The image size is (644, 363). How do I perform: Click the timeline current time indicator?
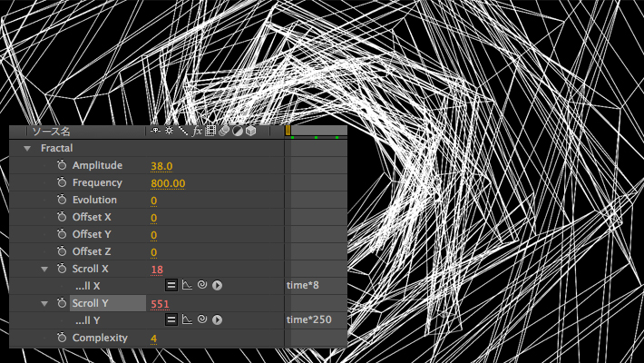pyautogui.click(x=288, y=132)
